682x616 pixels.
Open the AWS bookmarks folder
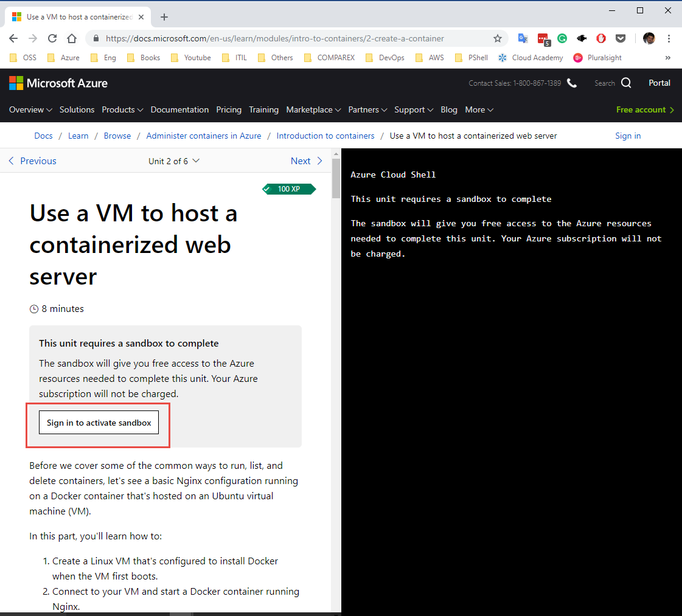430,58
